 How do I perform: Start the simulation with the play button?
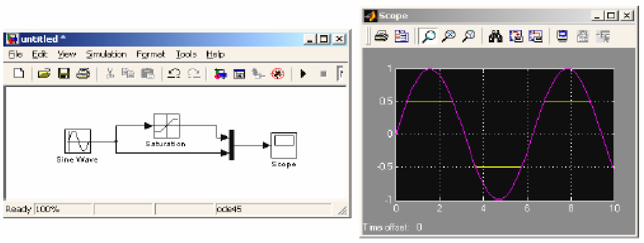[304, 74]
